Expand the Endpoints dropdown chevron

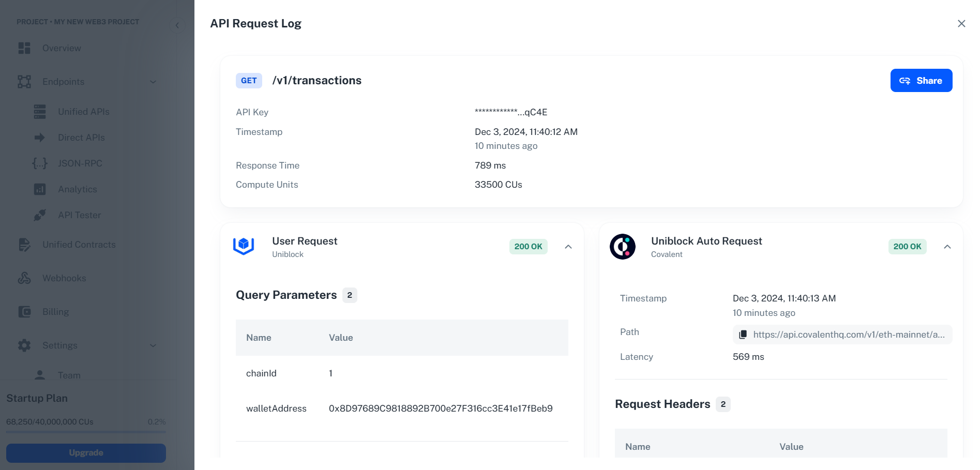coord(153,82)
